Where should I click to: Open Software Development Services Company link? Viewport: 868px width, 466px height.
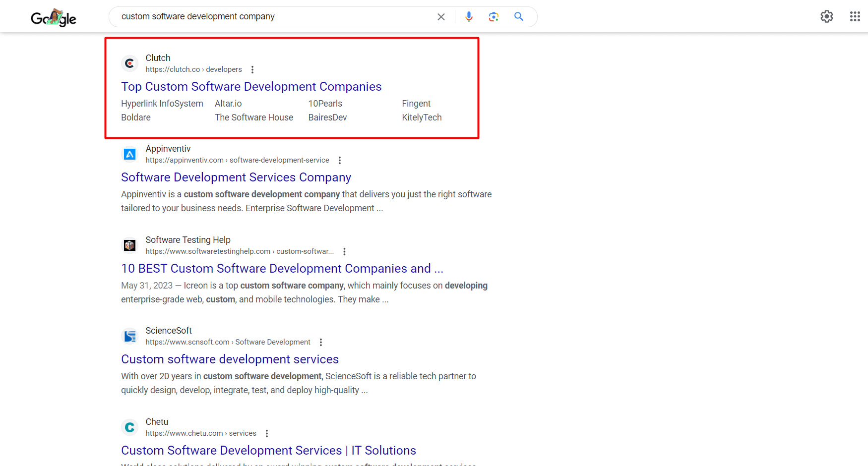pos(236,177)
